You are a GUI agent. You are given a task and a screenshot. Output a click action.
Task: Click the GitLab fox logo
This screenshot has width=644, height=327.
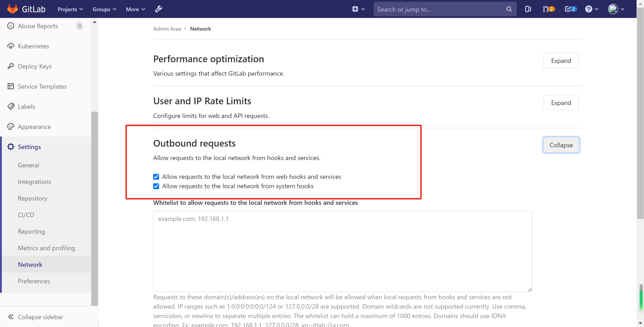click(12, 9)
